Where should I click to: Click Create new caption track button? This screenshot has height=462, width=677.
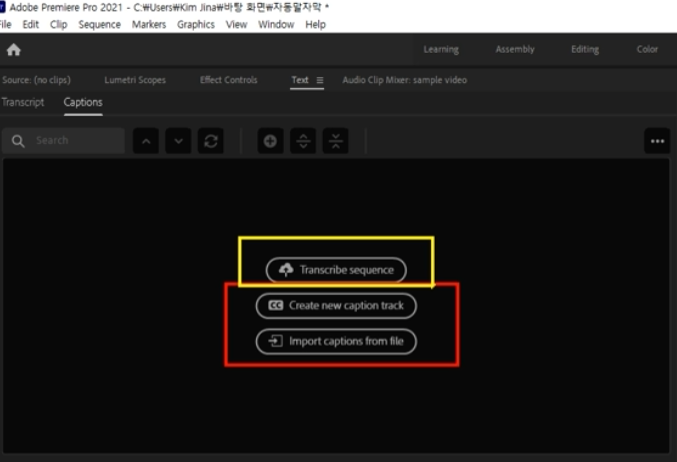[x=336, y=306]
